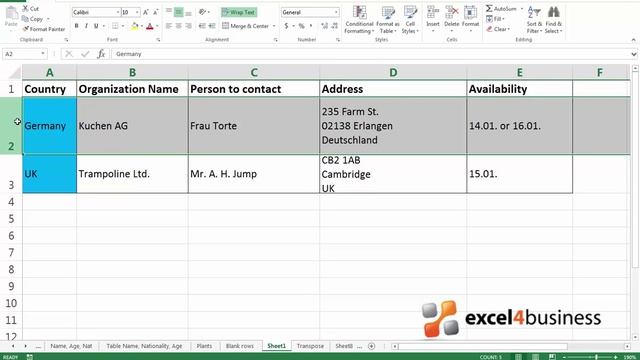Click the Decrease Decimal icon

pyautogui.click(x=334, y=26)
